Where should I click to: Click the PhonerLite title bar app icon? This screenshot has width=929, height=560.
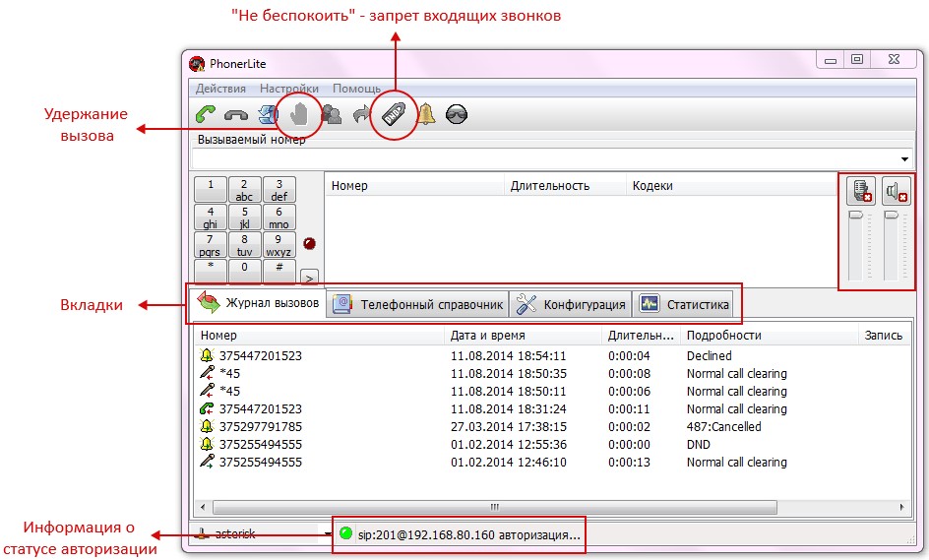click(x=197, y=63)
